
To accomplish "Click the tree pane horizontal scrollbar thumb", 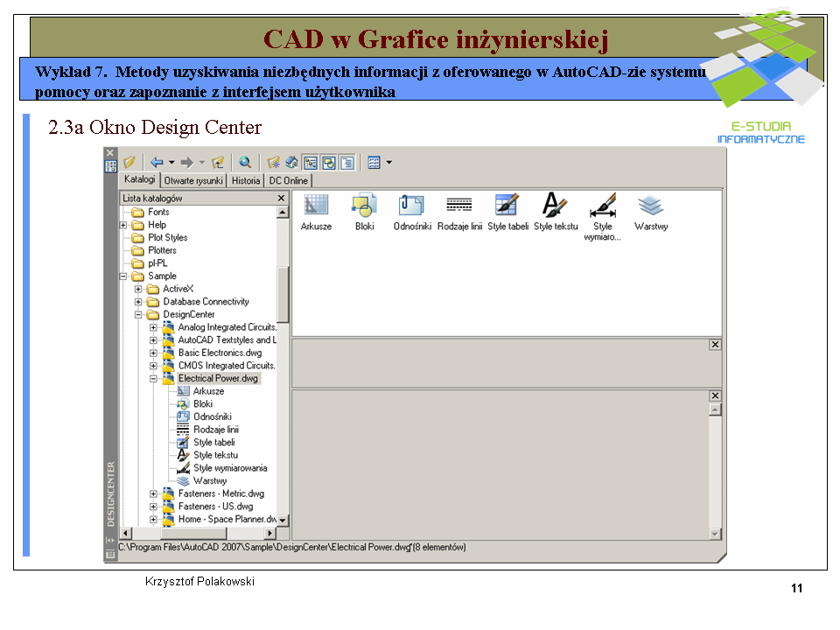I will 193,533.
